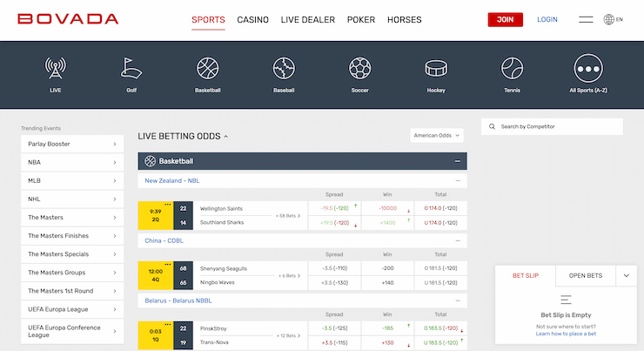This screenshot has height=351, width=644.
Task: Open The Masters trending event
Action: point(72,218)
